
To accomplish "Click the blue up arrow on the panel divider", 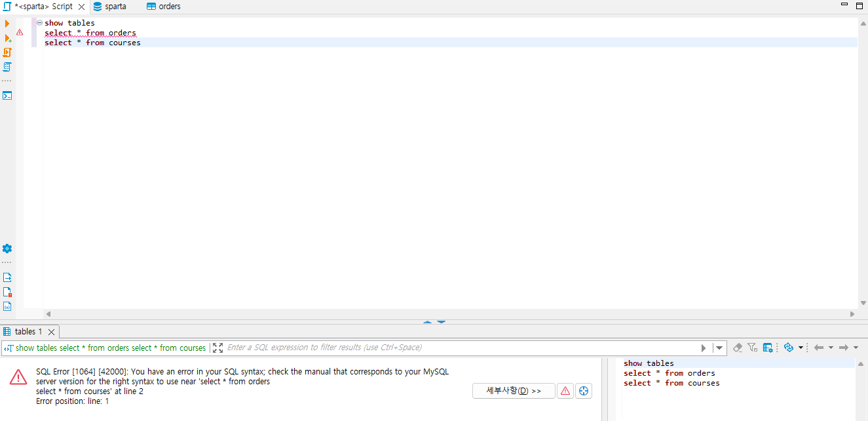I will [x=428, y=322].
